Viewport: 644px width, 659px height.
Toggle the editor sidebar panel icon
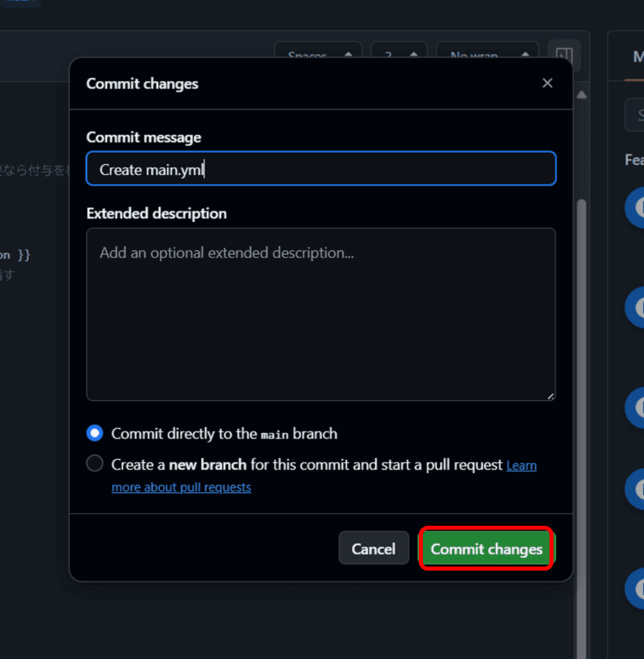pos(564,55)
